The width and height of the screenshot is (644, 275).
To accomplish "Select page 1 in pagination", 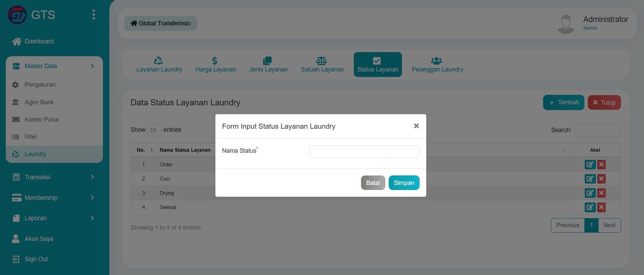I will click(x=592, y=225).
